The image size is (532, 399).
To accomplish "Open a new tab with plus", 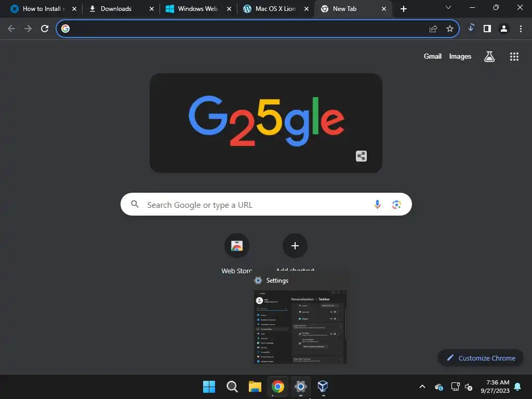I will click(403, 9).
